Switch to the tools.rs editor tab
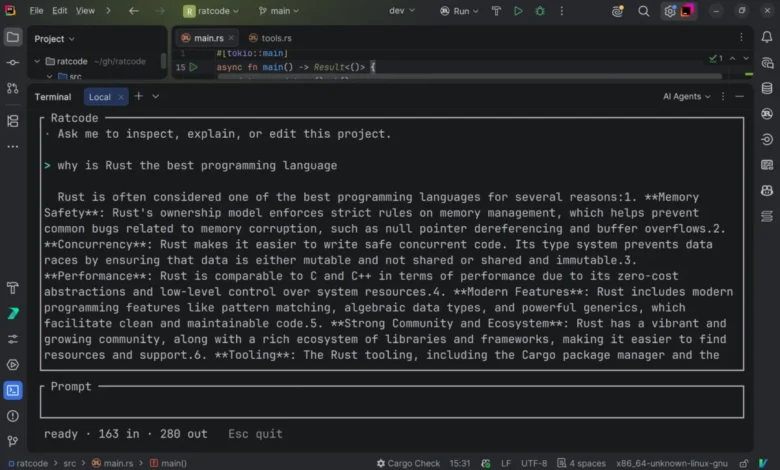Image resolution: width=780 pixels, height=470 pixels. (270, 38)
